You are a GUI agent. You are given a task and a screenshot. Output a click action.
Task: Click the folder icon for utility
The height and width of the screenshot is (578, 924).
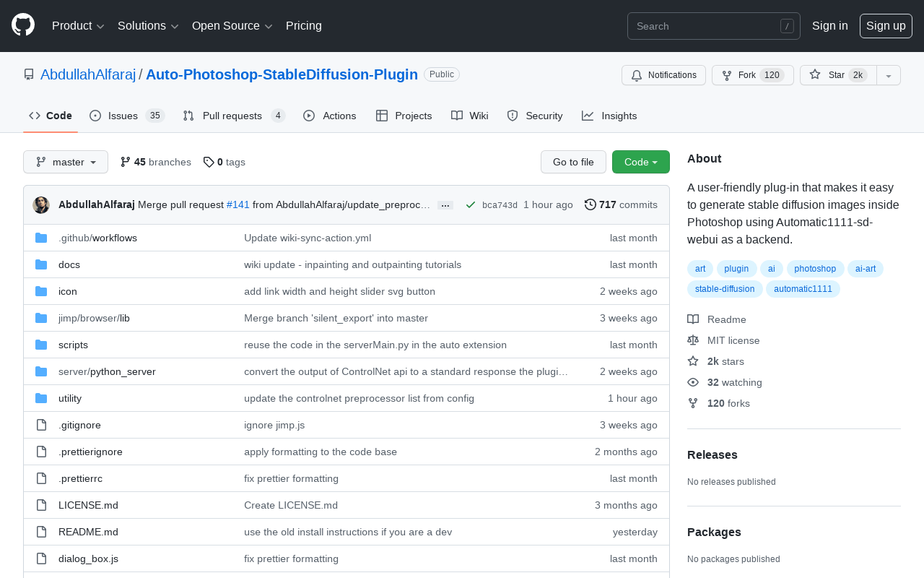(41, 398)
